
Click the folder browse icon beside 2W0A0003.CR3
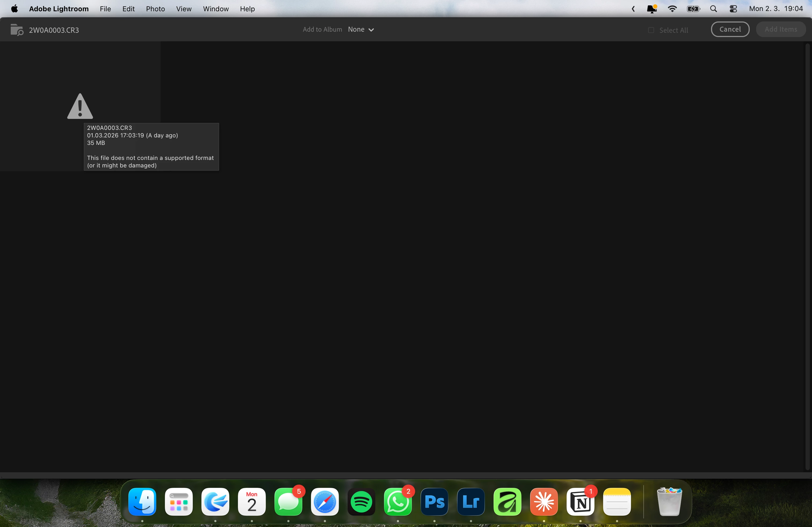16,30
